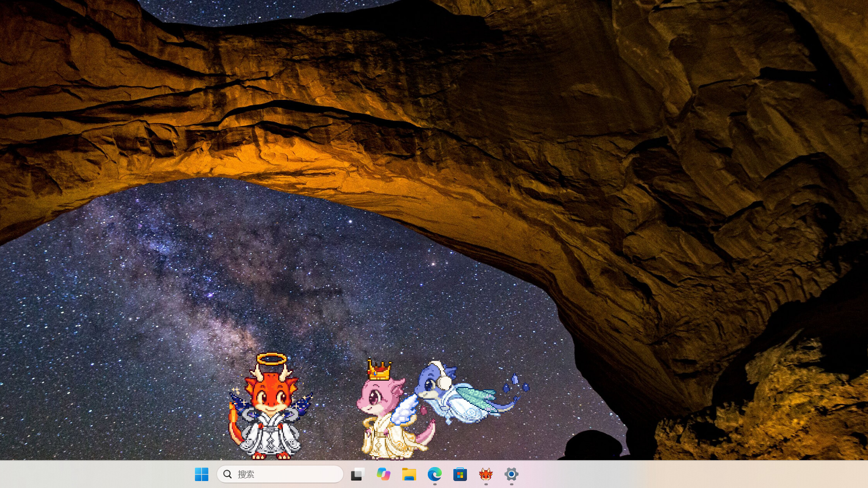Open Microsoft Edge browser
The height and width of the screenshot is (488, 868).
click(434, 474)
